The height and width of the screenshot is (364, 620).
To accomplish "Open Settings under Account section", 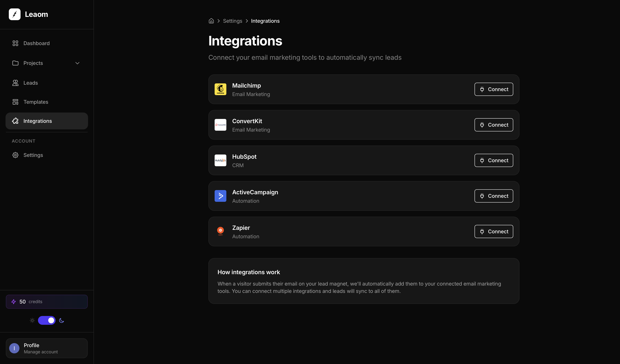I will coord(33,155).
